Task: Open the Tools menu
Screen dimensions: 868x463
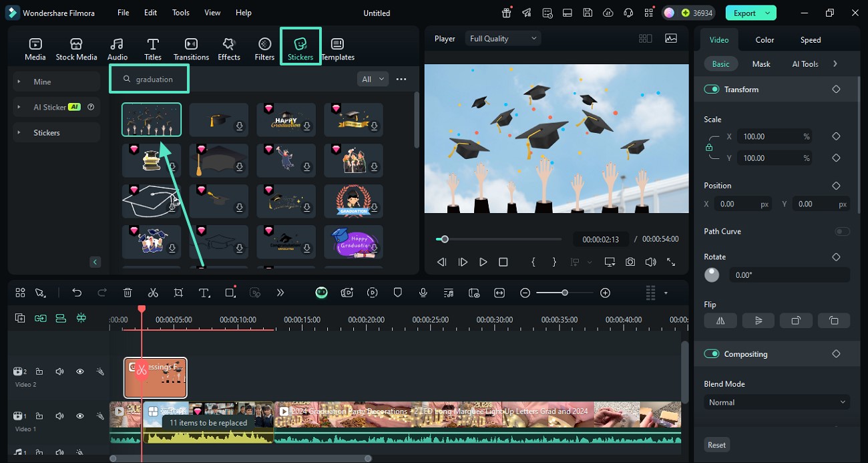Action: coord(181,13)
